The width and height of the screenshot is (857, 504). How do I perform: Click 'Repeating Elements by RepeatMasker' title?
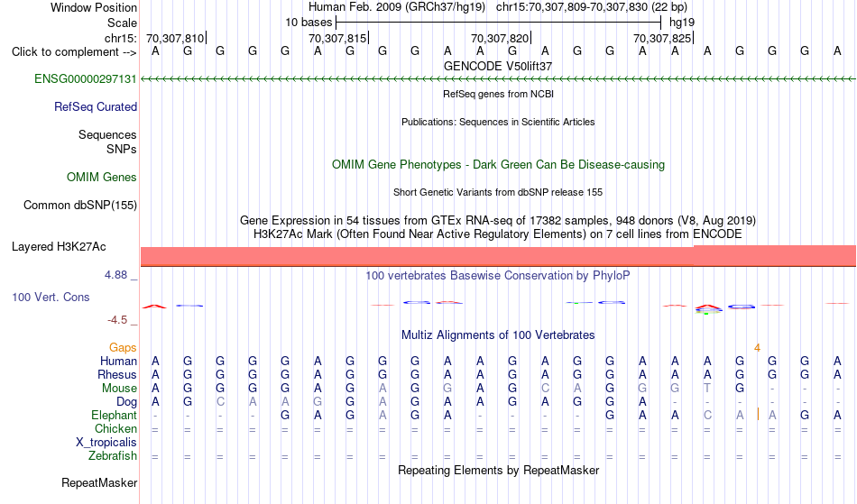pyautogui.click(x=499, y=471)
